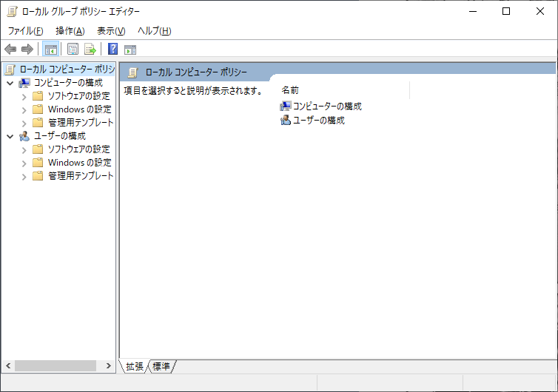
Task: Open the 表示(V) menu
Action: point(111,31)
